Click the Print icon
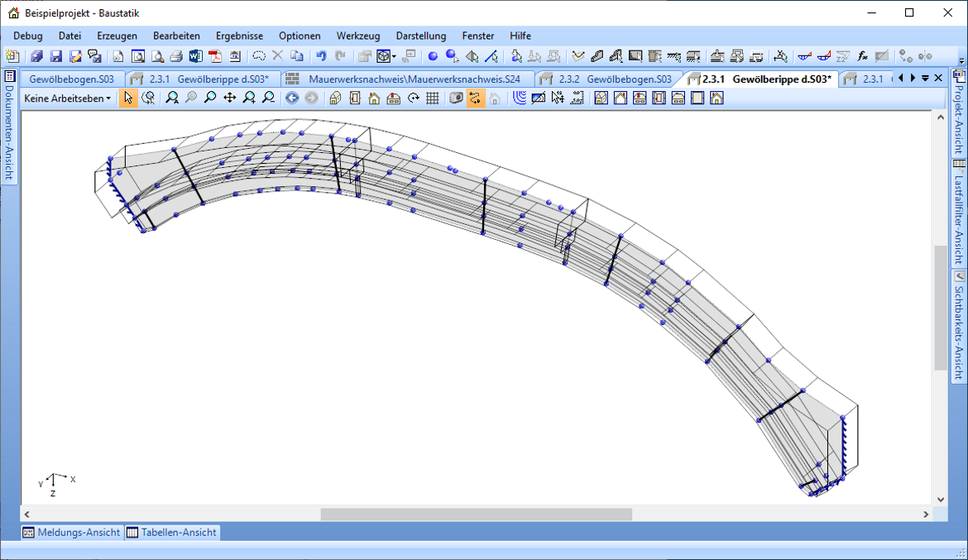This screenshot has height=560, width=968. [x=175, y=56]
